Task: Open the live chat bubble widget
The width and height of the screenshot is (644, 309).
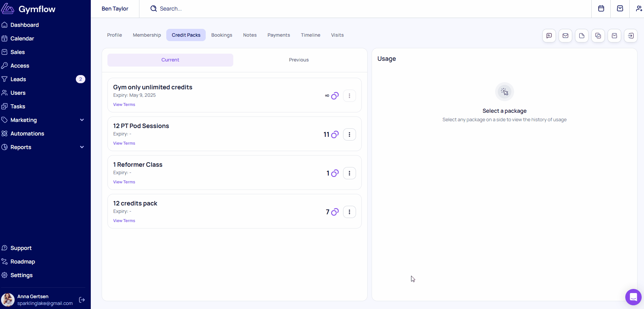Action: point(633,297)
